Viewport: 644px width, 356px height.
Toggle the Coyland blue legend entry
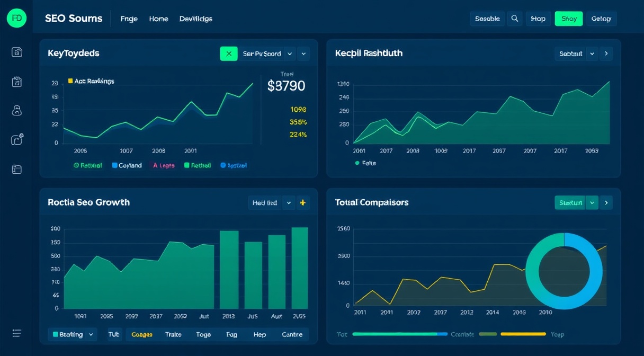tap(127, 165)
